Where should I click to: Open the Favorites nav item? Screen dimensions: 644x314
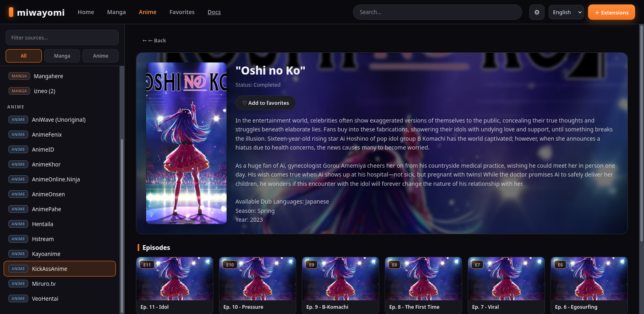click(182, 12)
